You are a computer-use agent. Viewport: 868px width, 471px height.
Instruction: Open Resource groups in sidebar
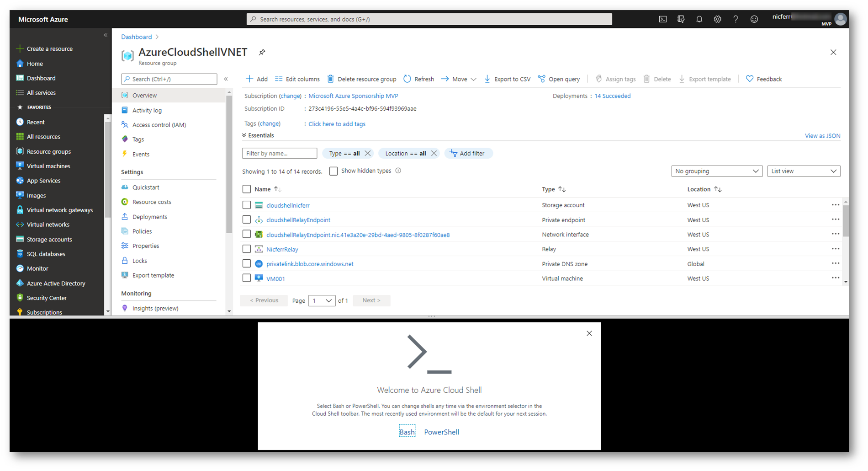tap(48, 151)
